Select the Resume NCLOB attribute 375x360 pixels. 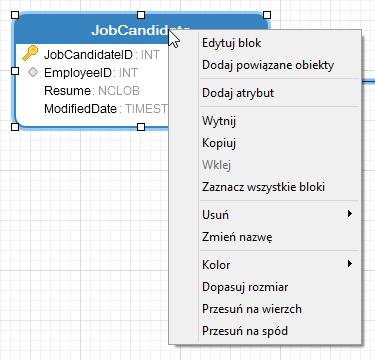coord(92,91)
